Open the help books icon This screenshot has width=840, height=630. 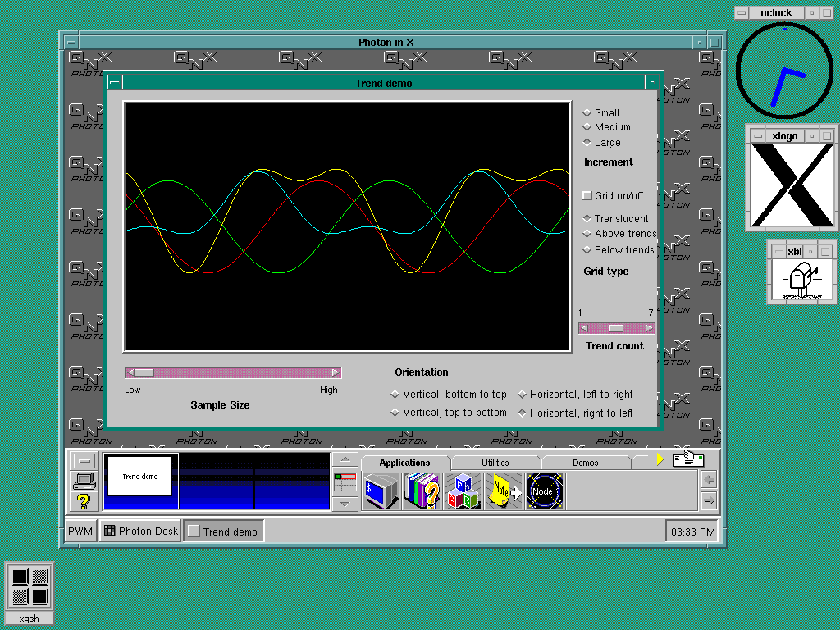[x=422, y=491]
